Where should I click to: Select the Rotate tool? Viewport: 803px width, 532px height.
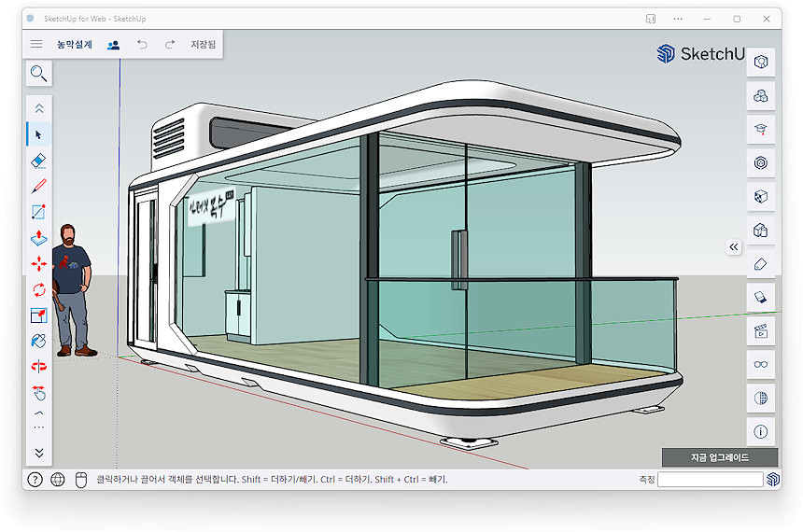39,290
